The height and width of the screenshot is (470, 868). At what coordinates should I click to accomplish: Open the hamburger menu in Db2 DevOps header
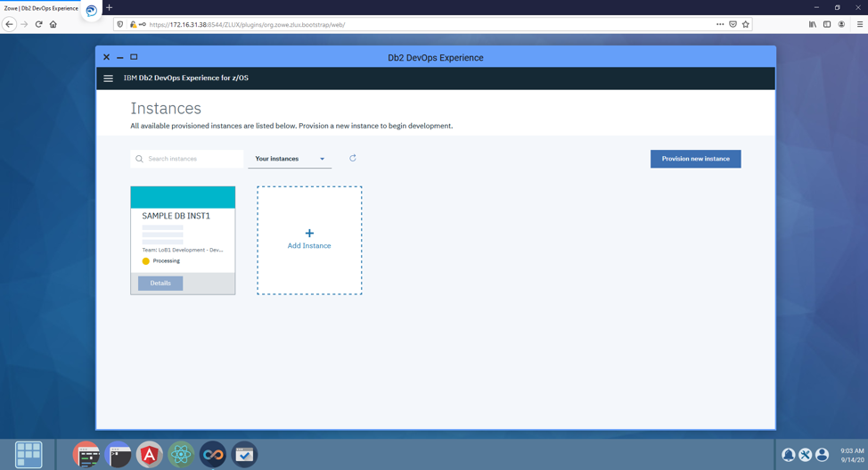point(109,78)
